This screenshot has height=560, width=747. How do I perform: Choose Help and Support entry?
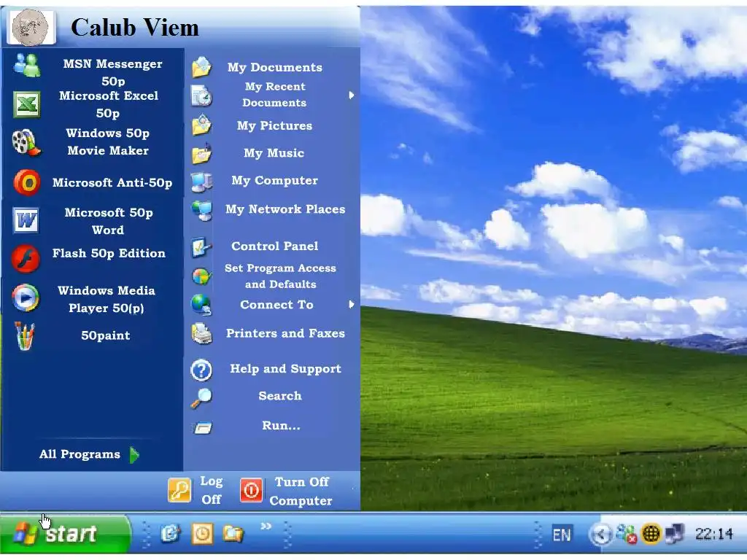[285, 368]
